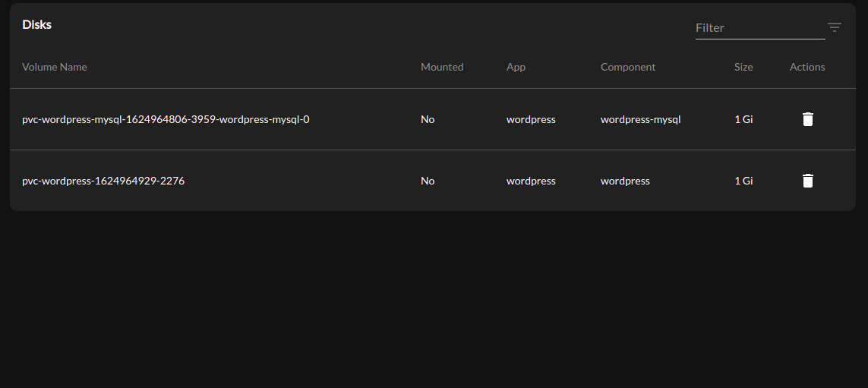
Task: Click the Filter input field
Action: (759, 28)
